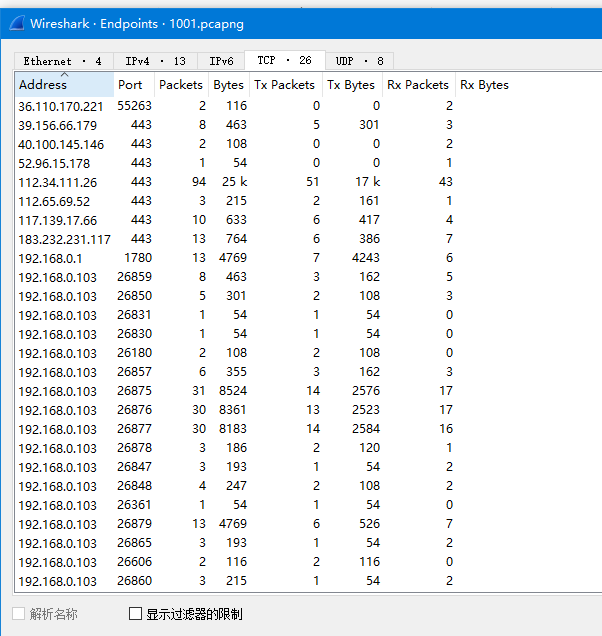
Task: Switch to the IPv4 · 13 tab
Action: (155, 61)
